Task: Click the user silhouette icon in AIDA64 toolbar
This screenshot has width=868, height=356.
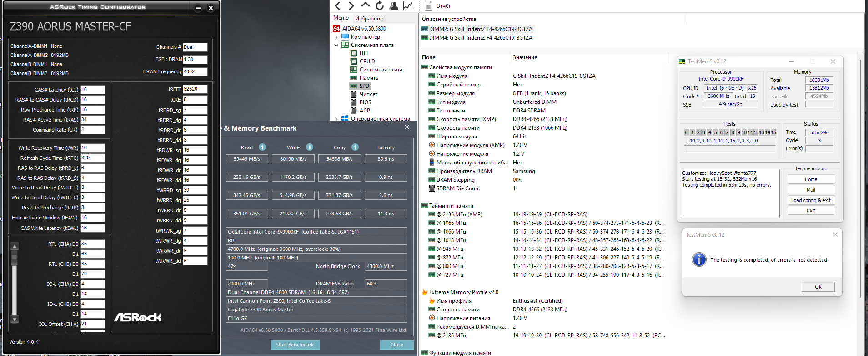Action: point(394,5)
